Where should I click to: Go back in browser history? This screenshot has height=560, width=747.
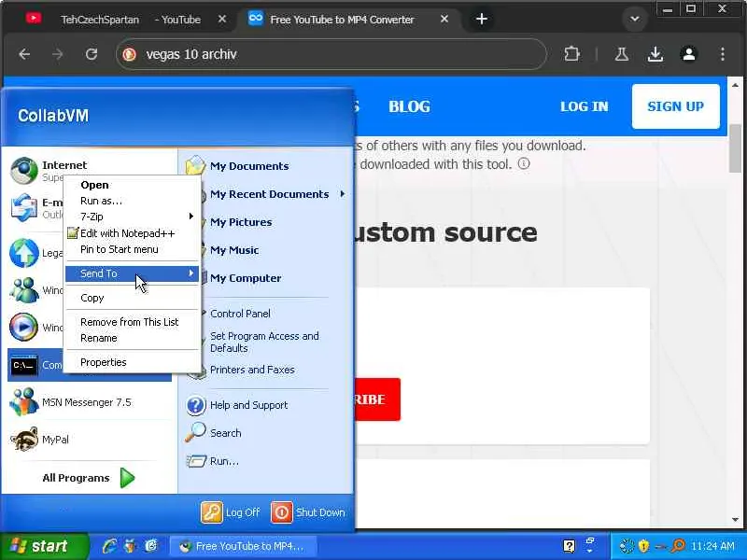[x=24, y=54]
